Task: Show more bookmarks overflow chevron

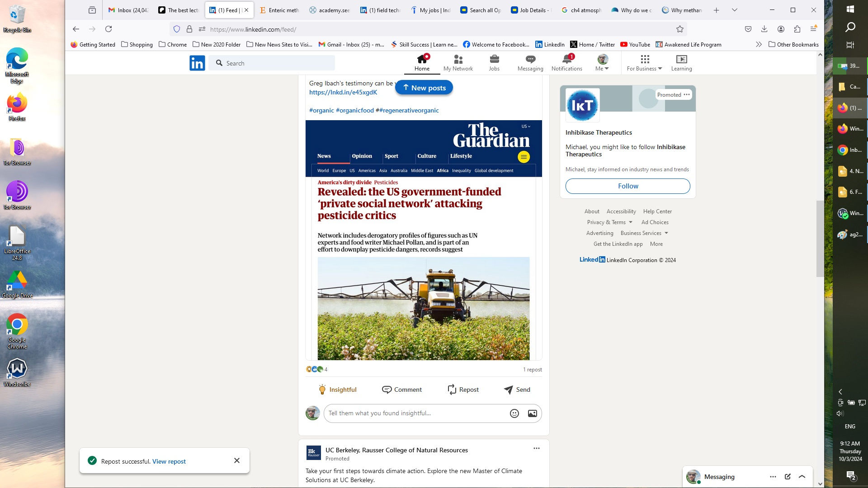Action: (x=759, y=44)
